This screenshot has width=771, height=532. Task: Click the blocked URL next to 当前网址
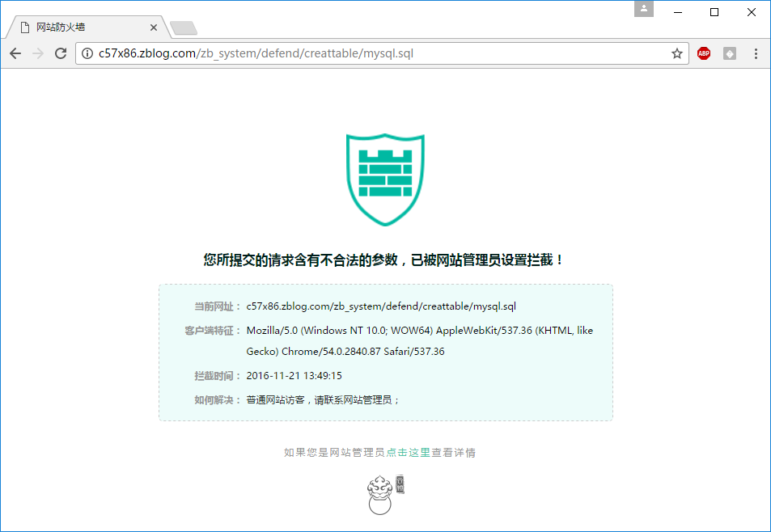pyautogui.click(x=380, y=306)
